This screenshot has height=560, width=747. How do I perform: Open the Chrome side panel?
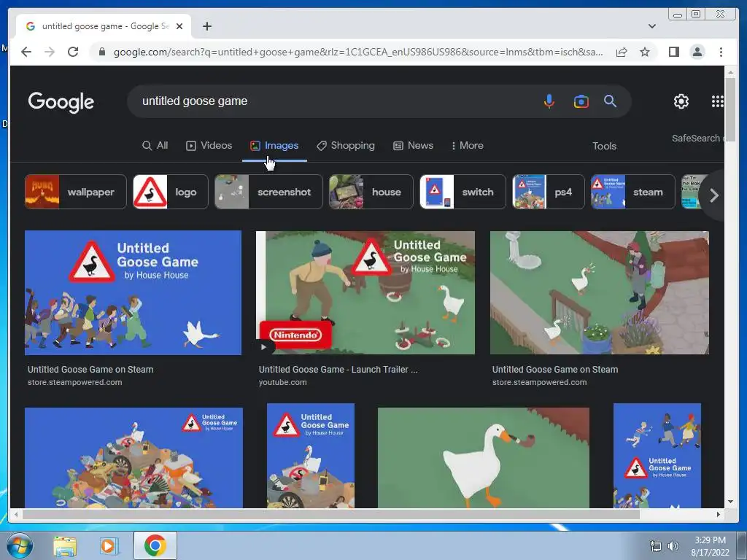pos(673,52)
